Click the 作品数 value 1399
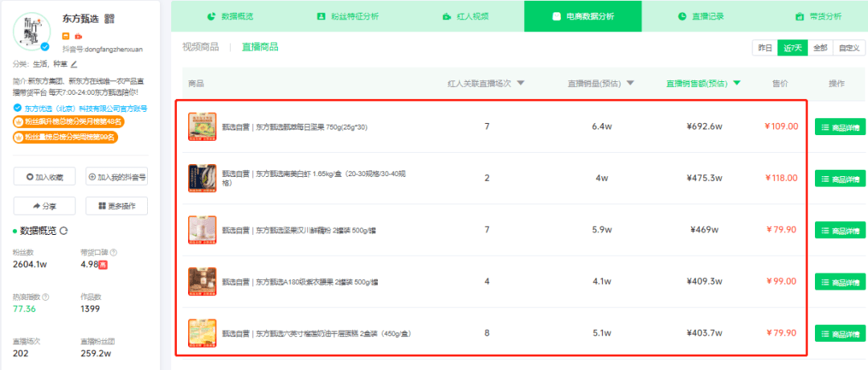868x370 pixels. click(x=91, y=309)
